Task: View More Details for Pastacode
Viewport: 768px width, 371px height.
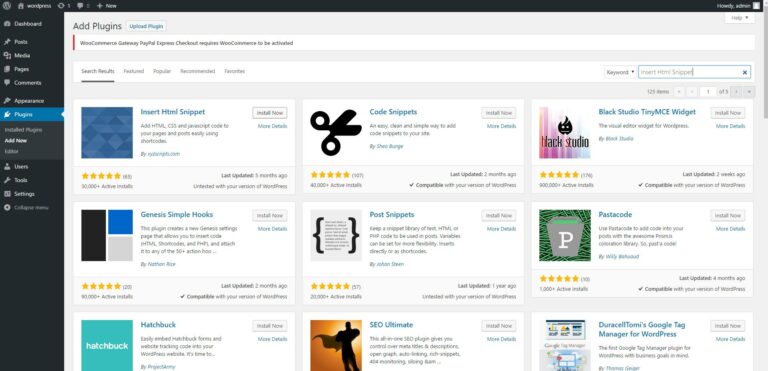Action: pos(730,229)
